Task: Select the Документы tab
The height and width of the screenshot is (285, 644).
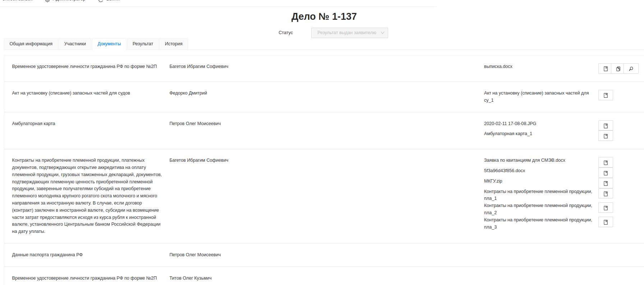Action: [x=109, y=44]
